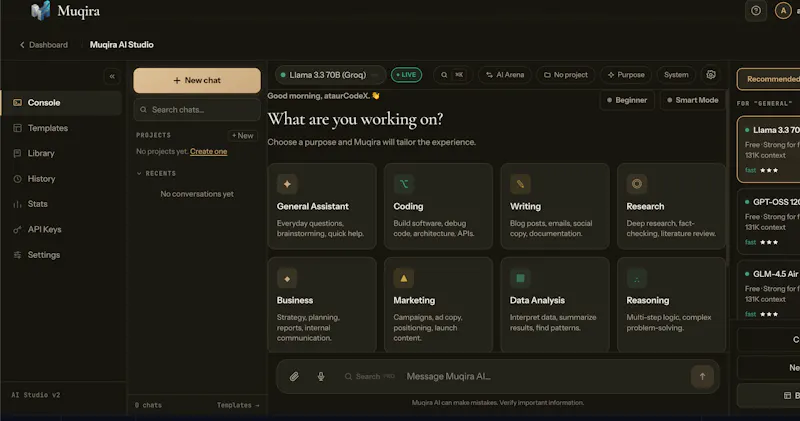Open the command search icon button
The width and height of the screenshot is (800, 421).
coord(452,75)
